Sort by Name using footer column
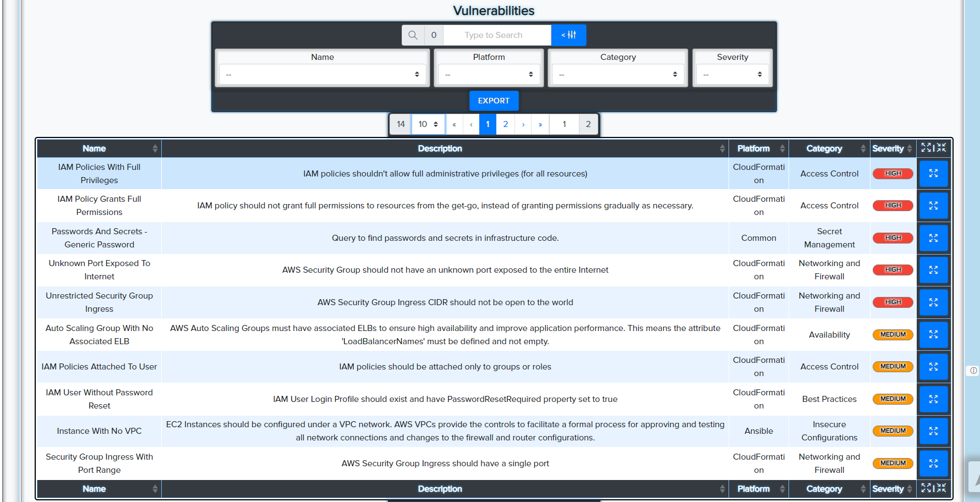The height and width of the screenshot is (502, 980). (99, 489)
